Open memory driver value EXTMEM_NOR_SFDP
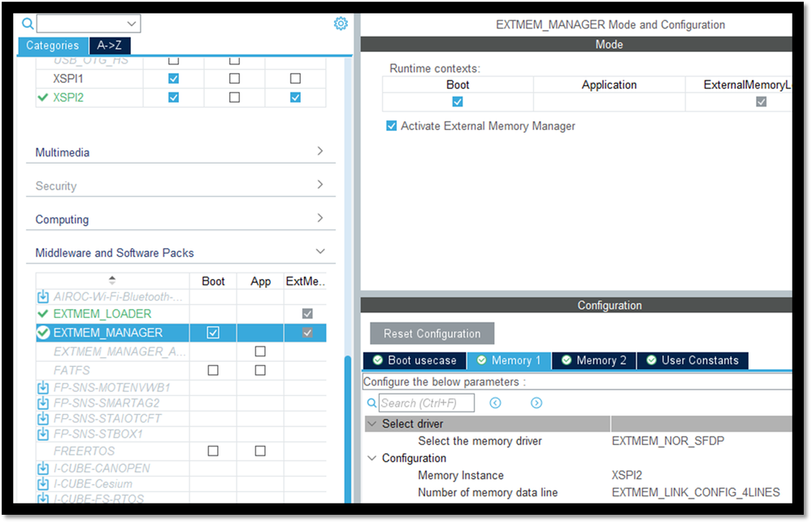This screenshot has width=812, height=523. tap(668, 441)
